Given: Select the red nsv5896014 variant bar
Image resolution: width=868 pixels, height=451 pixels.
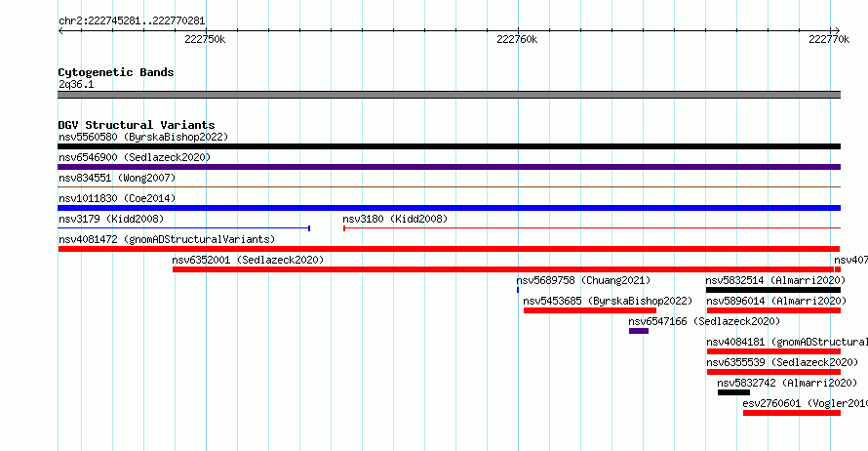Looking at the screenshot, I should [774, 310].
